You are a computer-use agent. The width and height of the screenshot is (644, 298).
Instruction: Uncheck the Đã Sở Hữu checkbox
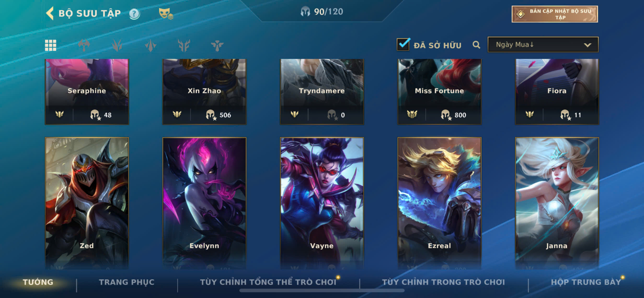tap(403, 44)
